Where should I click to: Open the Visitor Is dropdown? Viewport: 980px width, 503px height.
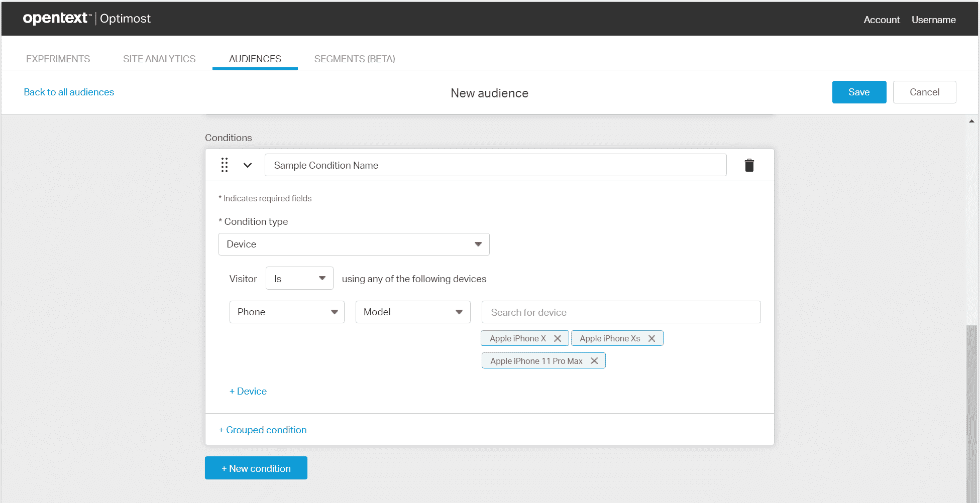(x=321, y=278)
